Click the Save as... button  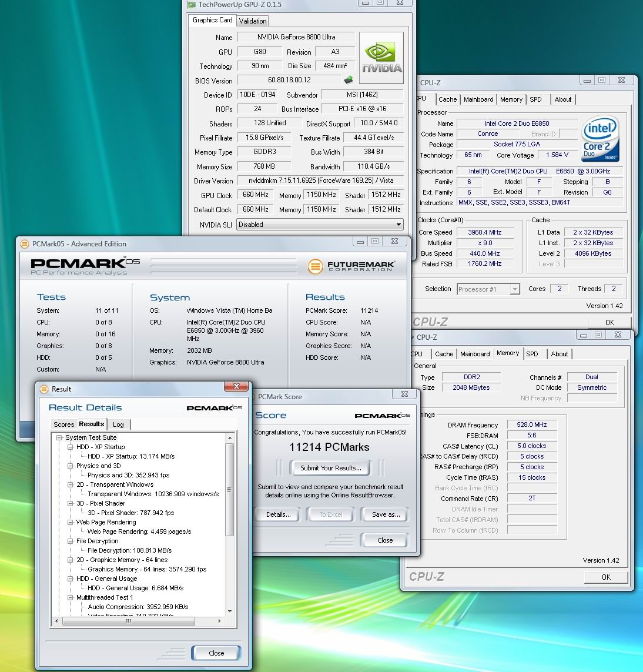point(386,514)
